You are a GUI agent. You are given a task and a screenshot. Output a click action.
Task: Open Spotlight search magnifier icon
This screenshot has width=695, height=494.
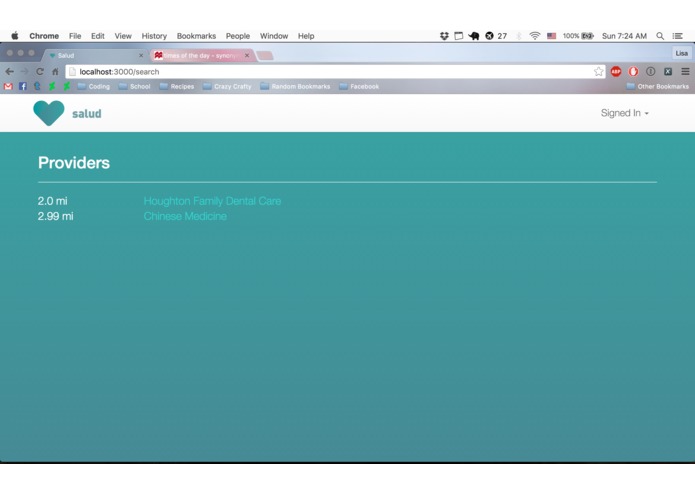[660, 36]
